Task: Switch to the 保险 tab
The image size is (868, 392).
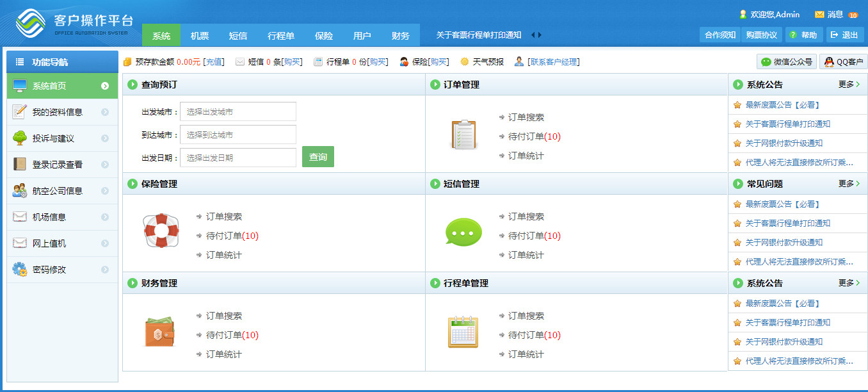Action: coord(324,35)
